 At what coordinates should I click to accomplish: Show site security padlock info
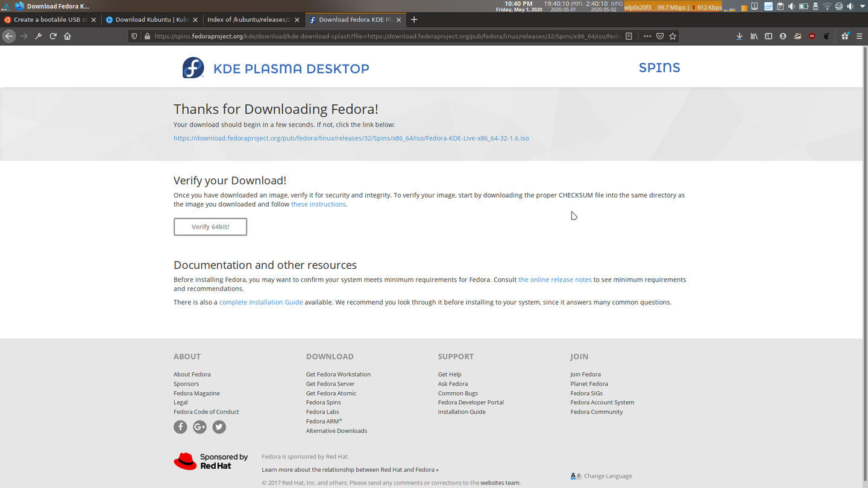pos(147,36)
